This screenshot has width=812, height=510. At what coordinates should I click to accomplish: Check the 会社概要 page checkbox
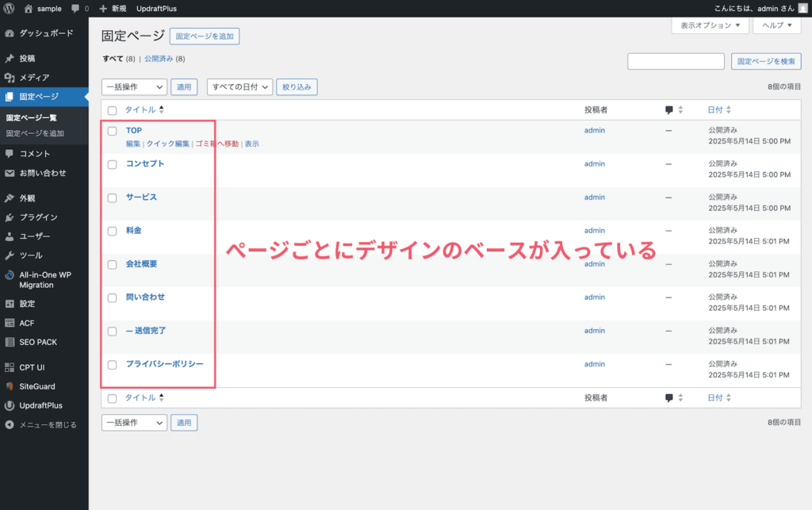pos(112,265)
